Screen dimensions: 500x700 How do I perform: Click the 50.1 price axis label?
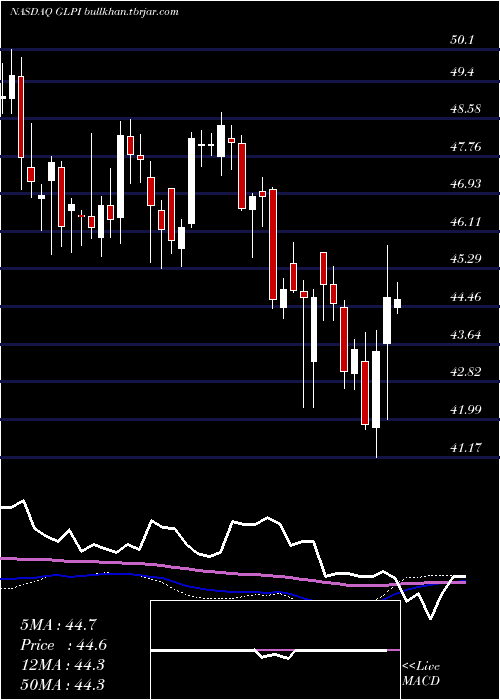pyautogui.click(x=462, y=40)
